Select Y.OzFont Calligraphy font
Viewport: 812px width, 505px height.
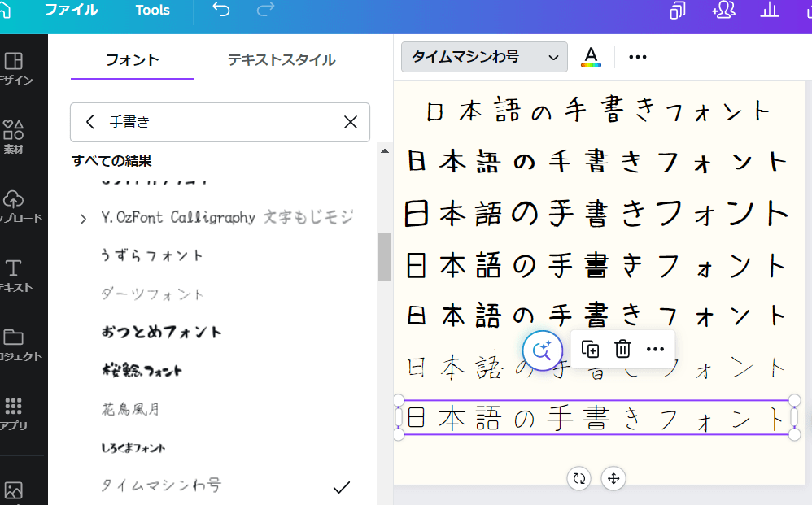pos(227,217)
